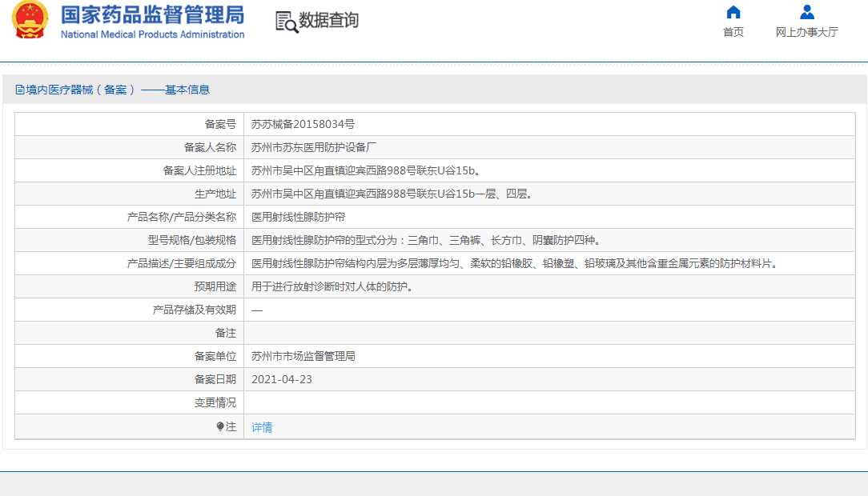Select the 备案日期 label cell

[130, 380]
